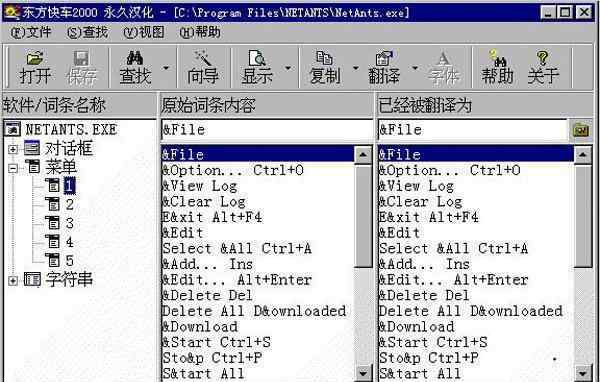
Task: Select '&Start Ctrl+S' in original list
Action: tap(258, 342)
